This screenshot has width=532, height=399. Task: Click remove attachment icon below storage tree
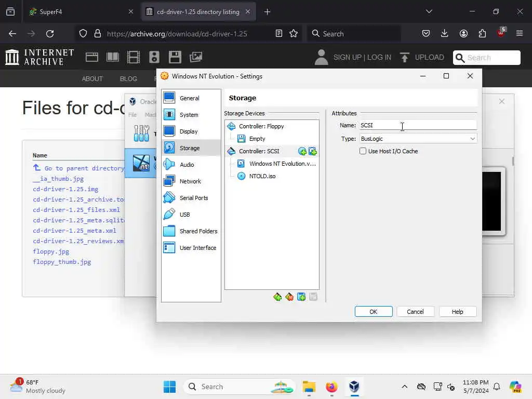coord(313,297)
